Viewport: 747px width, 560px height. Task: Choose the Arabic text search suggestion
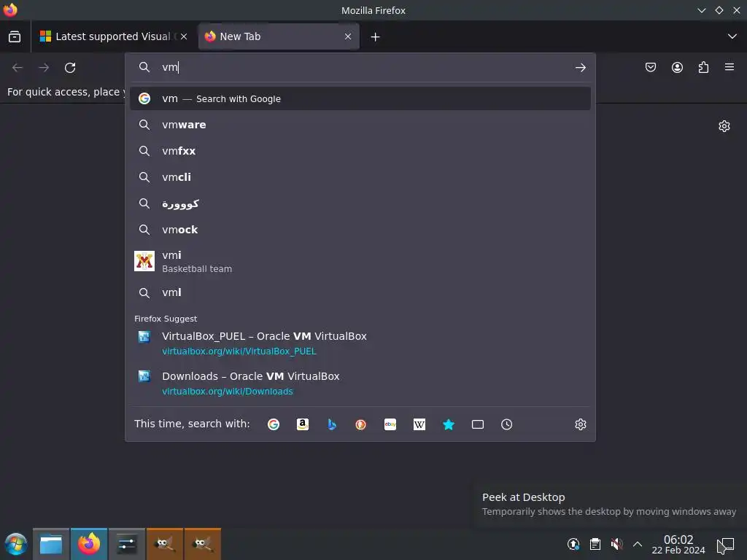(x=360, y=204)
